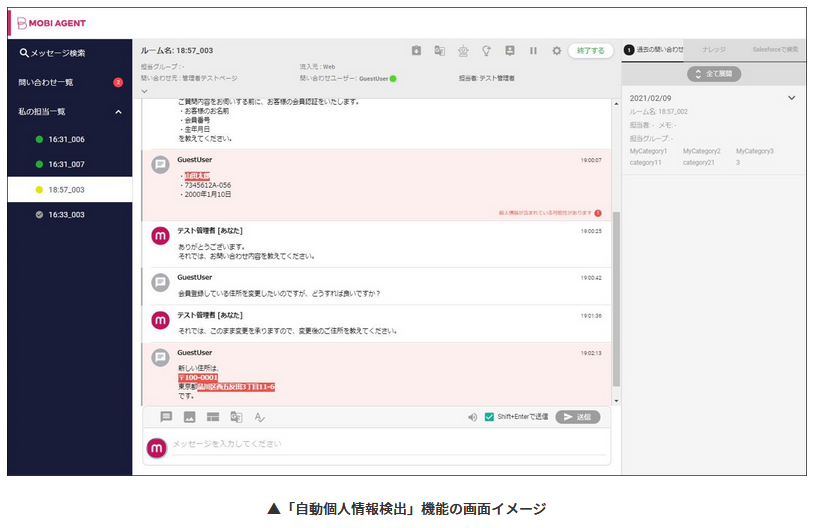Select room 18:57_003 in sidebar
Viewport: 815px width, 528px height.
click(70, 190)
